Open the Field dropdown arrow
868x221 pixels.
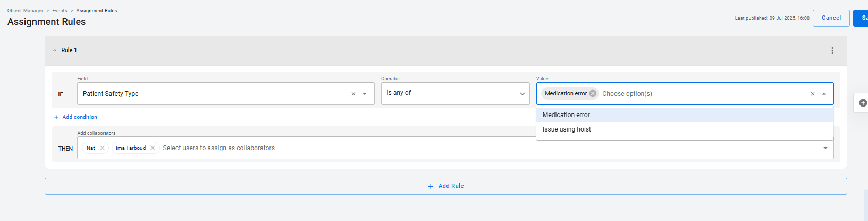[365, 94]
